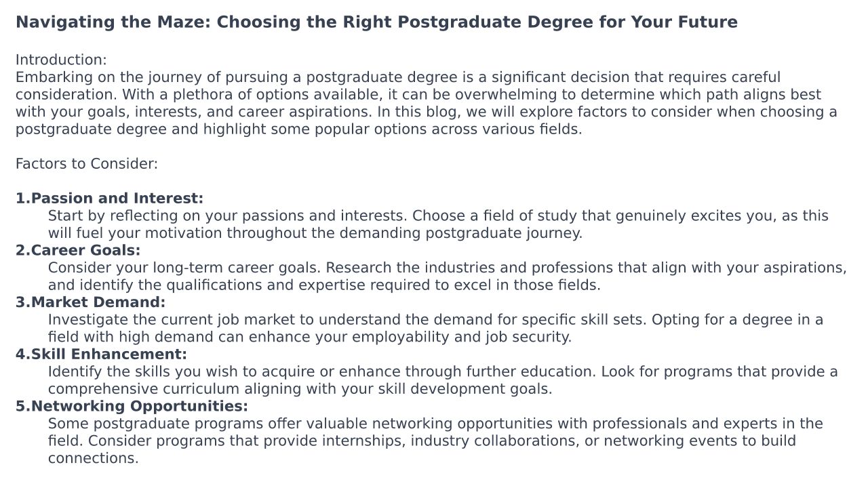The height and width of the screenshot is (488, 868).
Task: Click the blog title 'Navigating the Maze' heading
Action: point(376,22)
